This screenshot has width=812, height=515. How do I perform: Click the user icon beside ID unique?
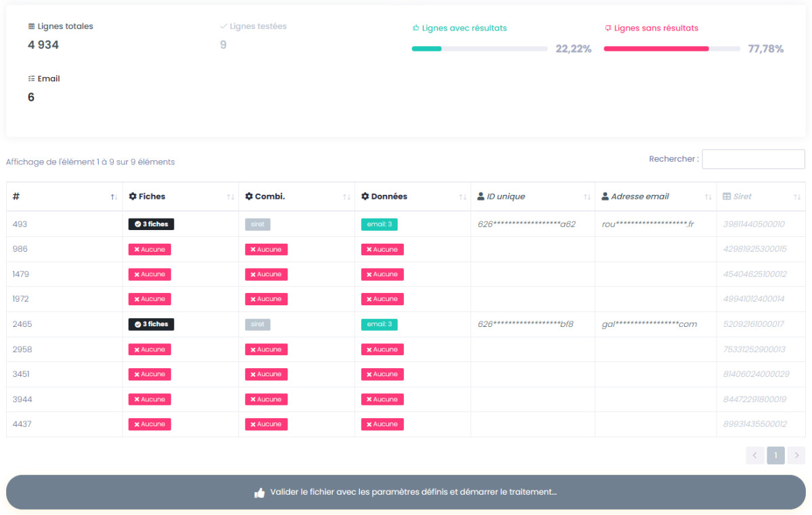click(481, 196)
